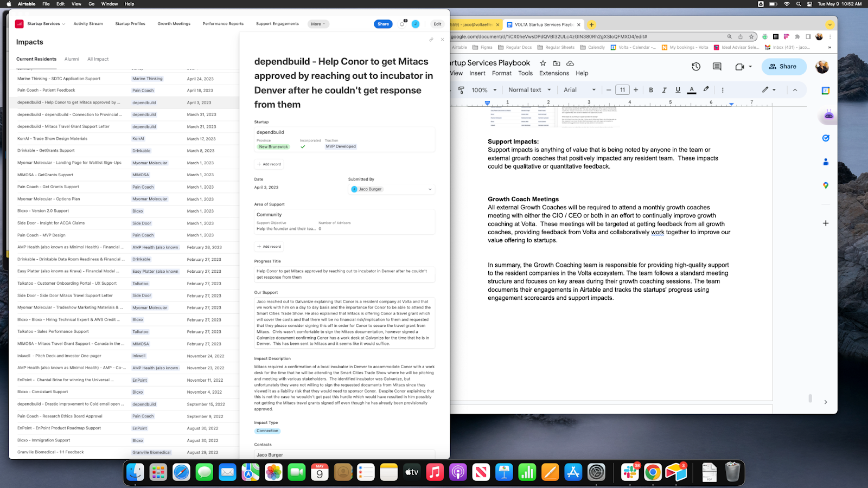Open Keynote from the Dock
Viewport: 868px width, 488px height.
coord(504,472)
